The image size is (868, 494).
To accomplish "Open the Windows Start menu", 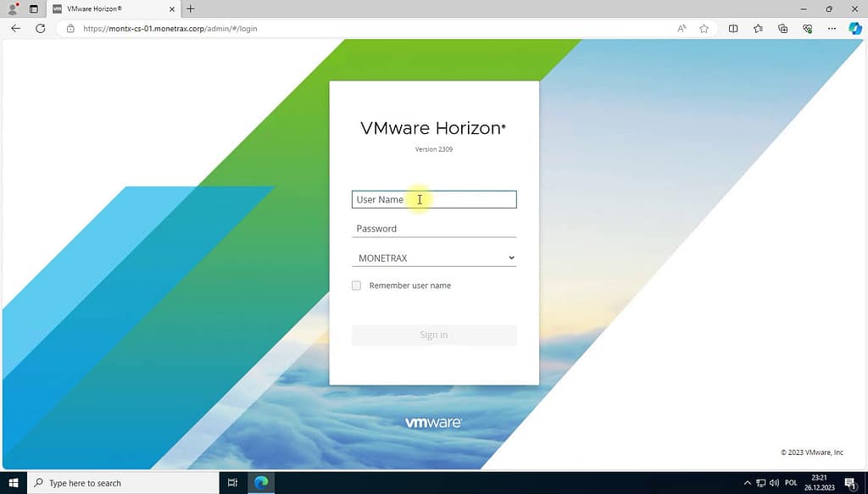I will [14, 483].
